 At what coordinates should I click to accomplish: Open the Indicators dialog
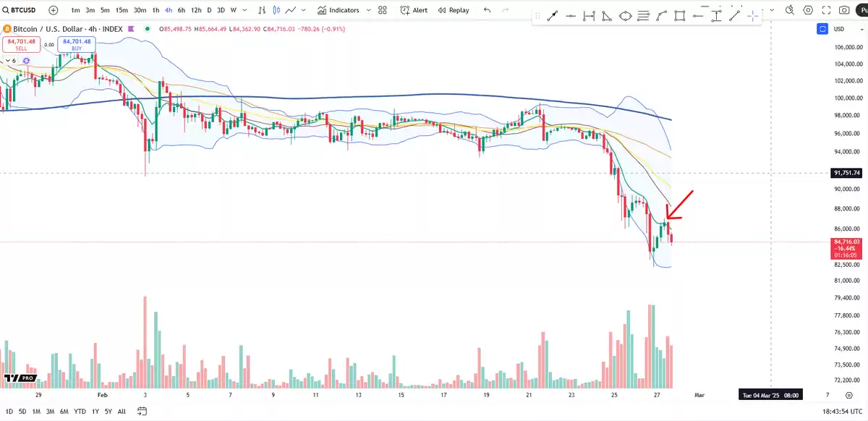(339, 10)
